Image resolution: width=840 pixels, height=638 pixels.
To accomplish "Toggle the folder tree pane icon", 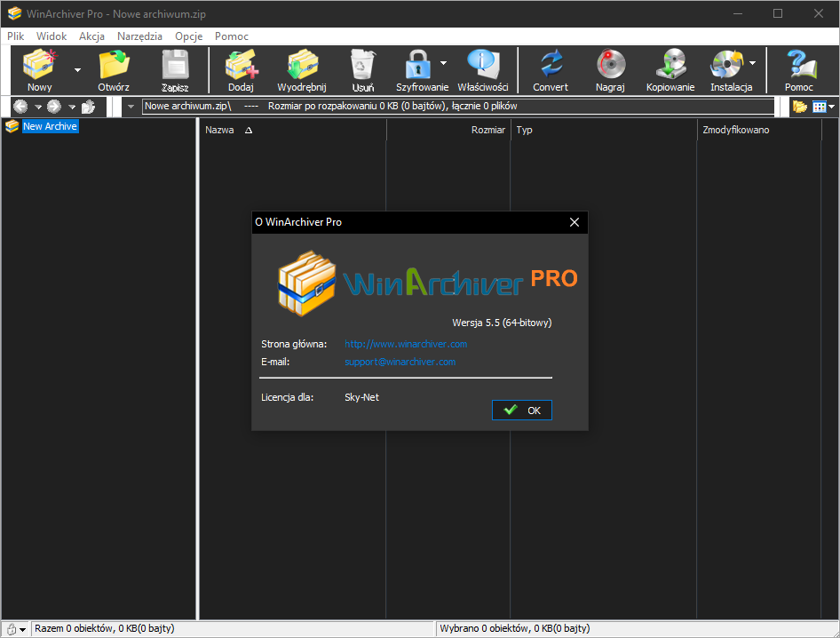I will pos(800,106).
